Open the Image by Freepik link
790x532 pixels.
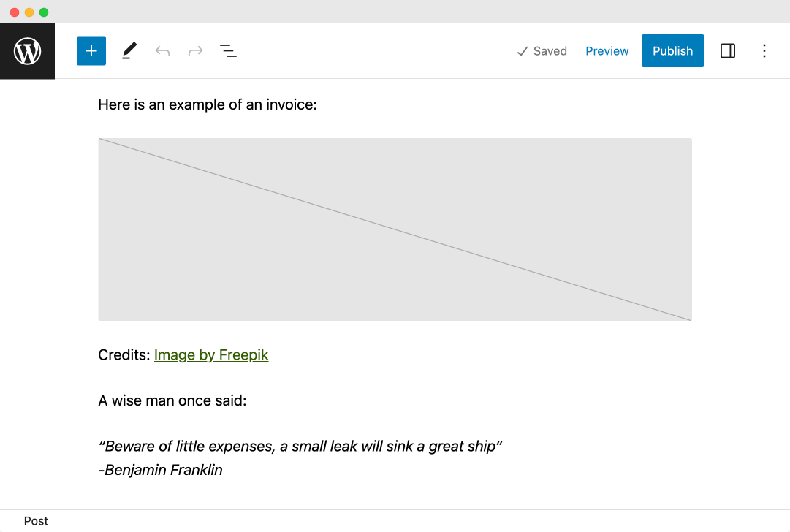pyautogui.click(x=211, y=354)
